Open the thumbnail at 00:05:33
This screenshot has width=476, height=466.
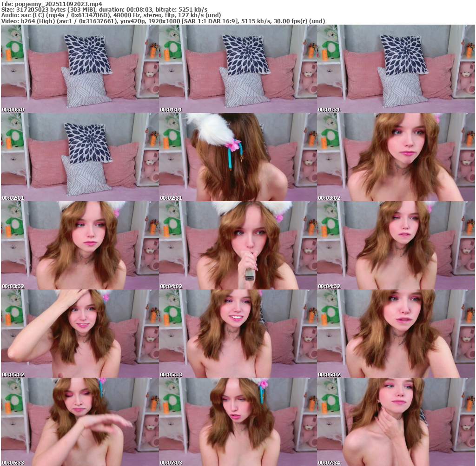pyautogui.click(x=238, y=334)
